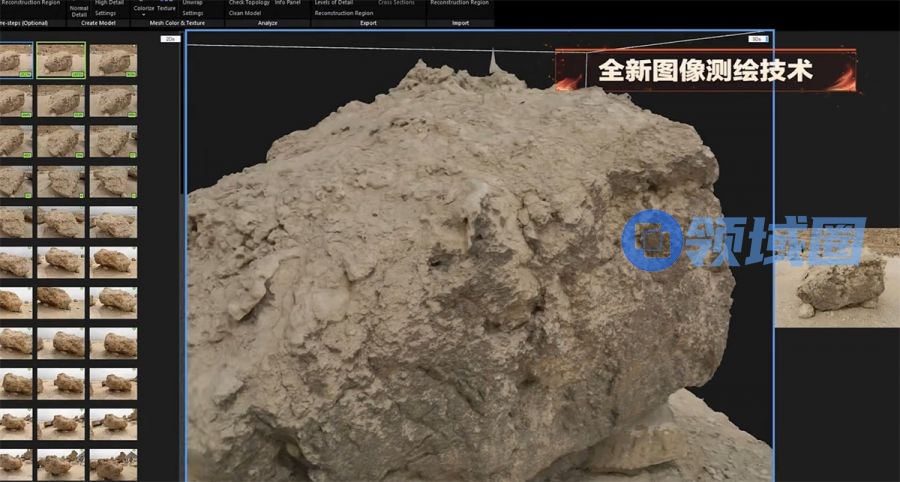Click Reconstruction Region in Import group
The image size is (900, 482).
458,3
